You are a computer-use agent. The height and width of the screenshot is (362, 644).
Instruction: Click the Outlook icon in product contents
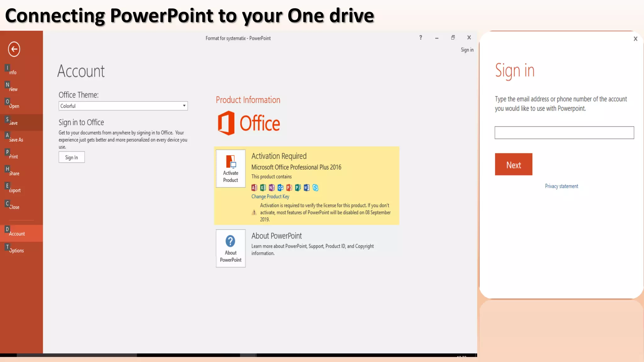coord(280,188)
